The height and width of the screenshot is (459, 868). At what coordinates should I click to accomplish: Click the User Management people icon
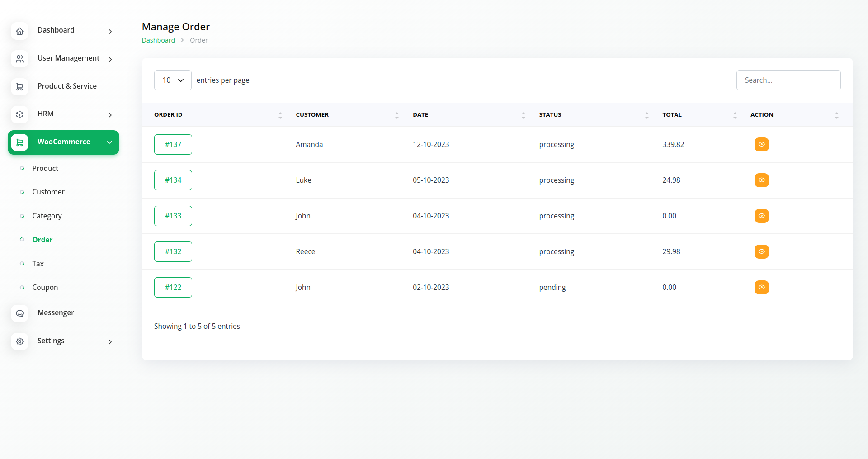pyautogui.click(x=19, y=59)
